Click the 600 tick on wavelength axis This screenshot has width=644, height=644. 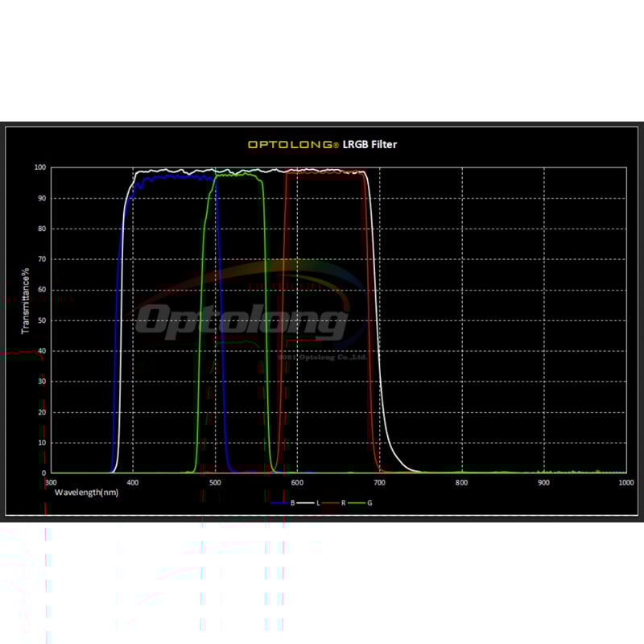(x=297, y=481)
